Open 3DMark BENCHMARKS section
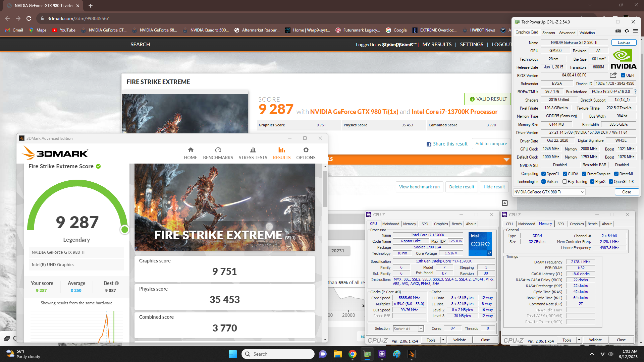Viewport: 644px width, 362px height. point(218,153)
